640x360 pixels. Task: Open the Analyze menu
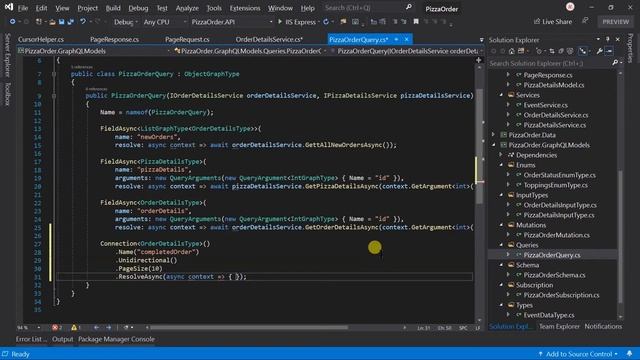coord(187,8)
